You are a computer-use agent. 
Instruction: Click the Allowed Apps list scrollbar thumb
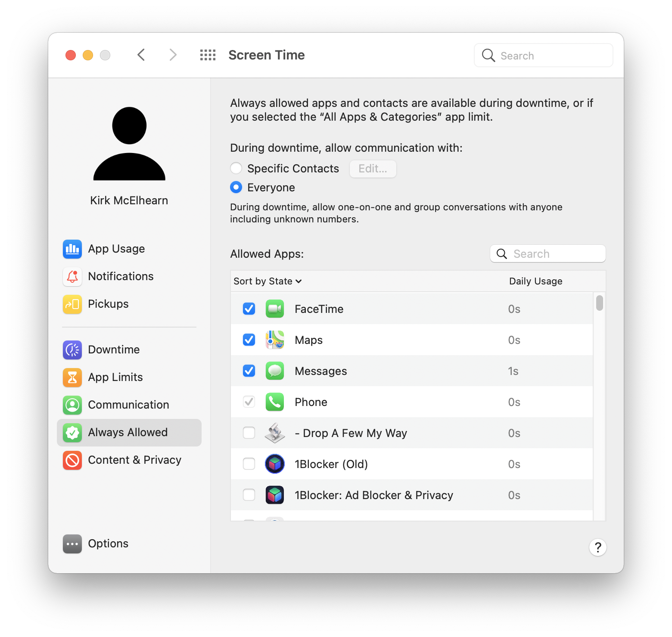tap(600, 303)
